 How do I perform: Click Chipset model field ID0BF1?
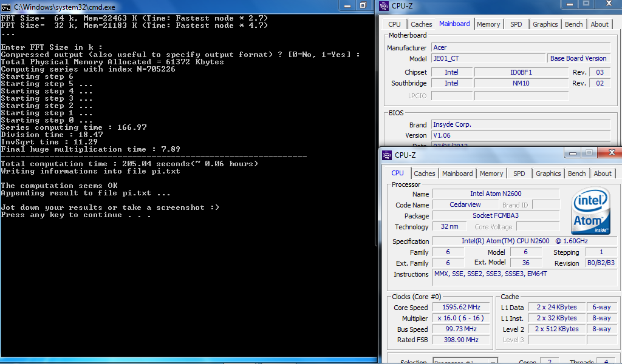pos(521,72)
